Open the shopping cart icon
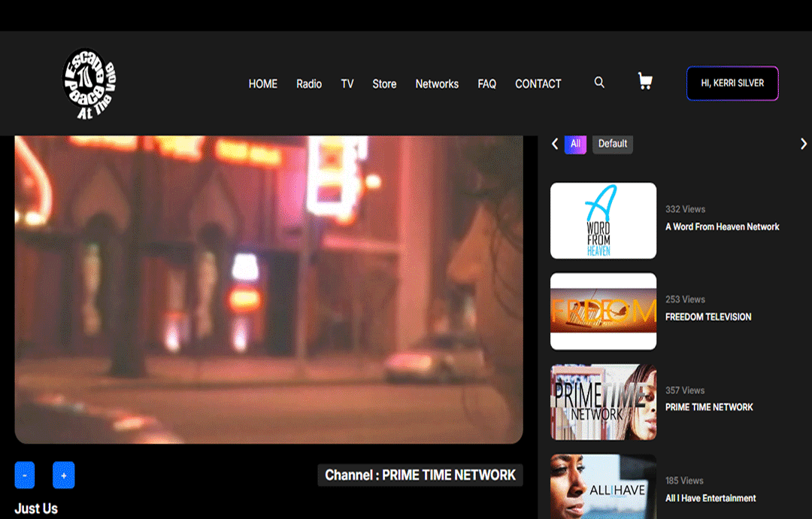Image resolution: width=812 pixels, height=519 pixels. (645, 81)
